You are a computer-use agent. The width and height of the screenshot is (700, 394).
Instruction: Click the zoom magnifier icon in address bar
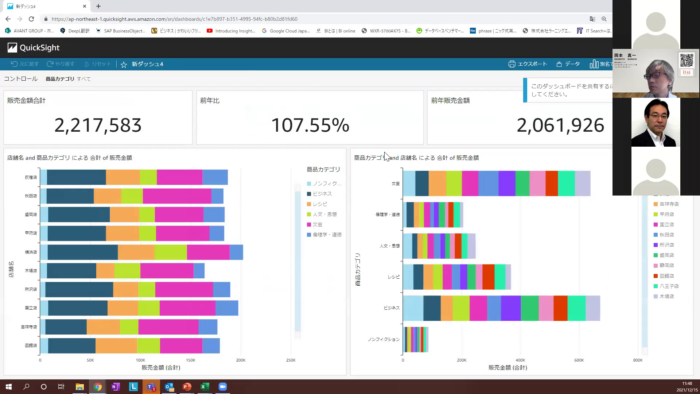coord(604,19)
